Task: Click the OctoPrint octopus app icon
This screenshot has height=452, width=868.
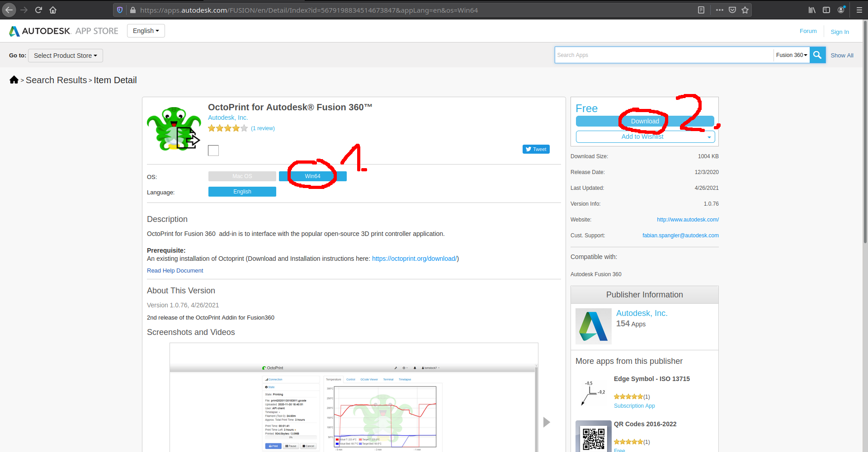Action: [x=174, y=129]
